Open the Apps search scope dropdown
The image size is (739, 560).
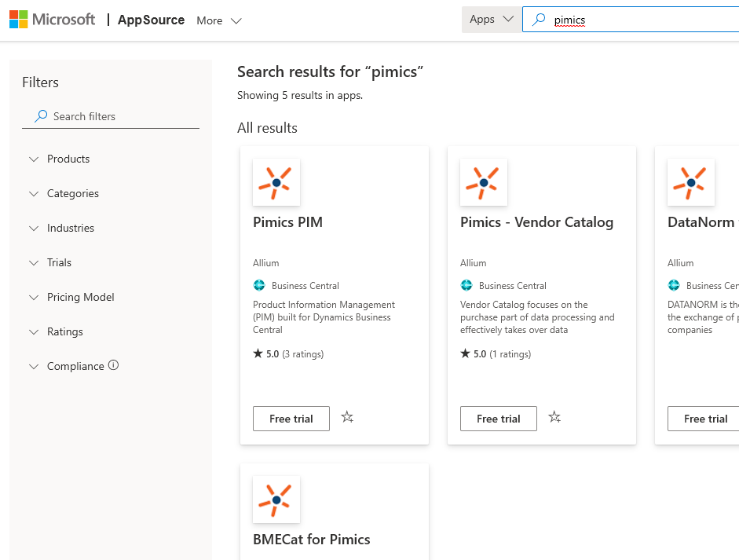[x=492, y=20]
